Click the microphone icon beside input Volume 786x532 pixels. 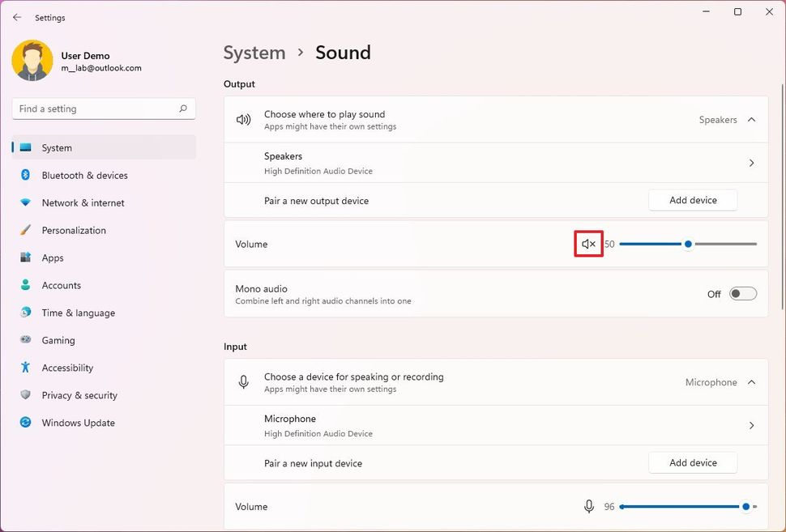coord(589,506)
